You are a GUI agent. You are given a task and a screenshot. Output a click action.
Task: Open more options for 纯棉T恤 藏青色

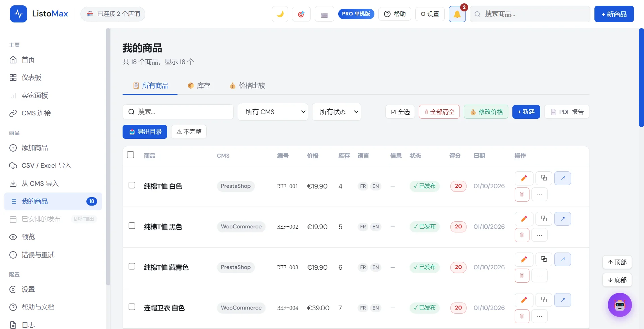540,276
